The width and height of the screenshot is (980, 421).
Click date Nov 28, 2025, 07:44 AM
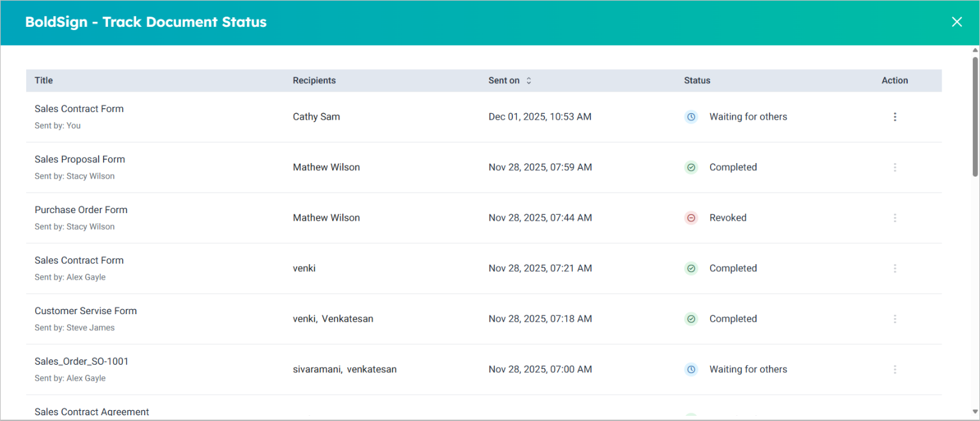541,218
